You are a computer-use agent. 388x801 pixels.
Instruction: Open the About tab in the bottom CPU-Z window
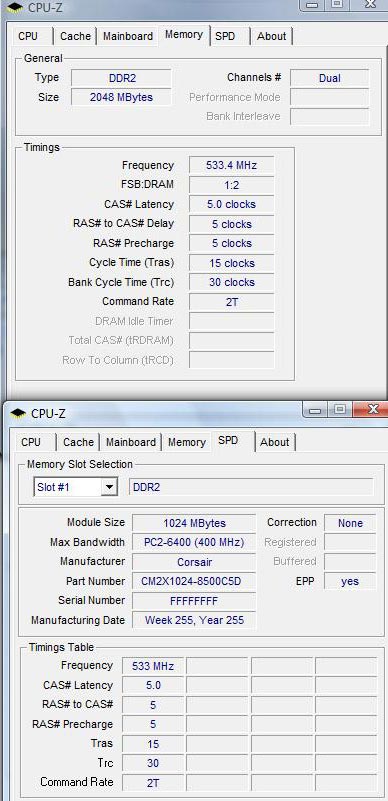pyautogui.click(x=275, y=442)
